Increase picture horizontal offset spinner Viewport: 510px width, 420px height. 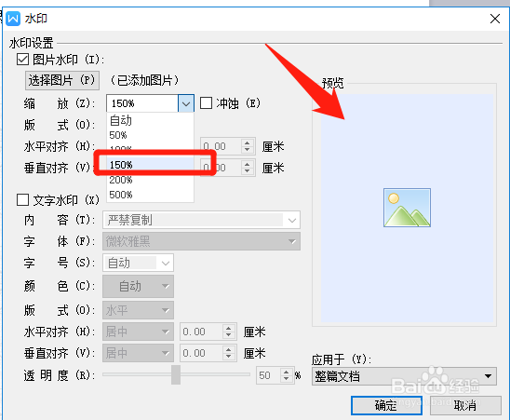pyautogui.click(x=248, y=142)
